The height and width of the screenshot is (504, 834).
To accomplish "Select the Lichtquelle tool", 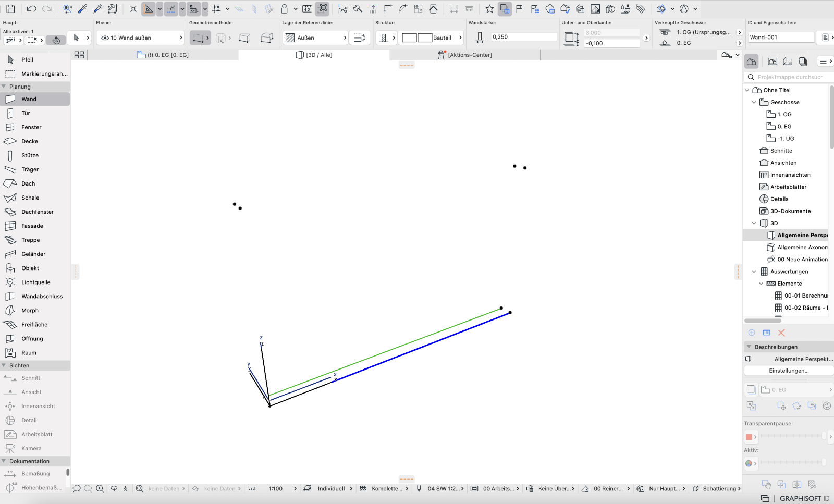I will click(35, 282).
